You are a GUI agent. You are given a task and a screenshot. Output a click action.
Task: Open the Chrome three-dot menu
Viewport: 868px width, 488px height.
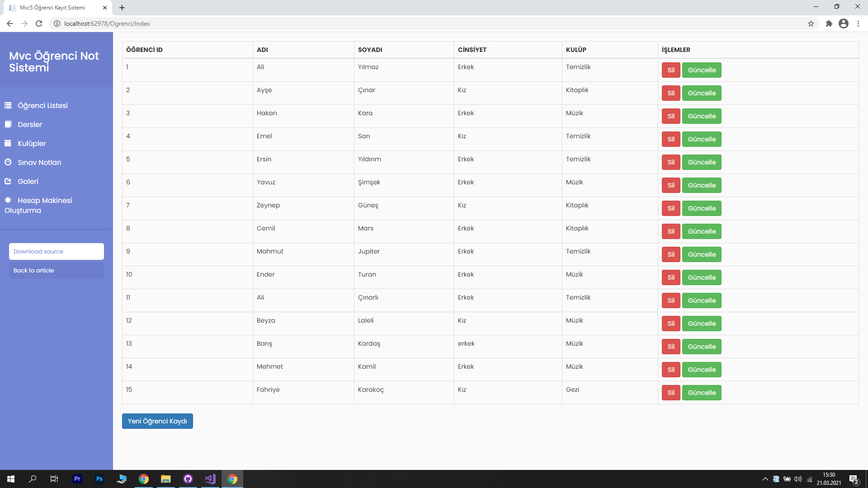pos(858,23)
